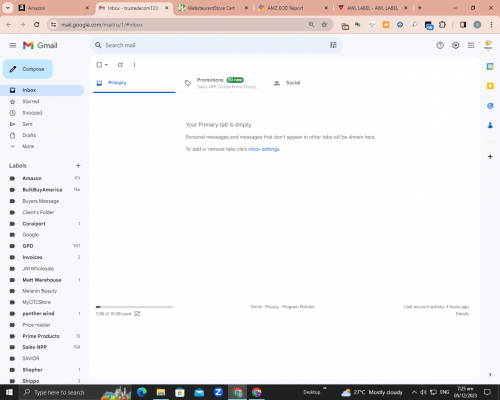Open Gmail main menu hamburger icon

pyautogui.click(x=13, y=45)
